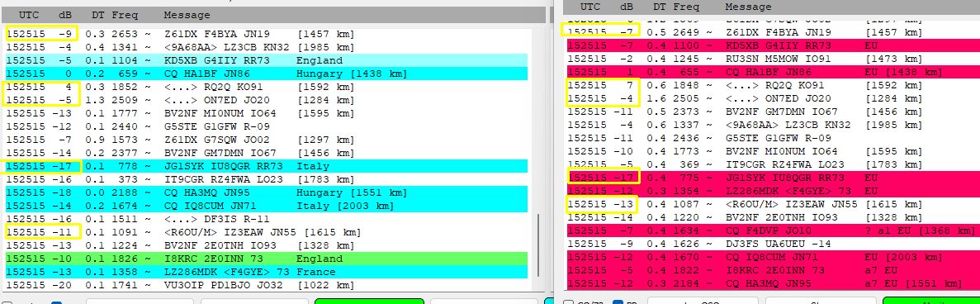
Task: Click DJ3FS UA6UEU -14 decode line
Action: 773,244
